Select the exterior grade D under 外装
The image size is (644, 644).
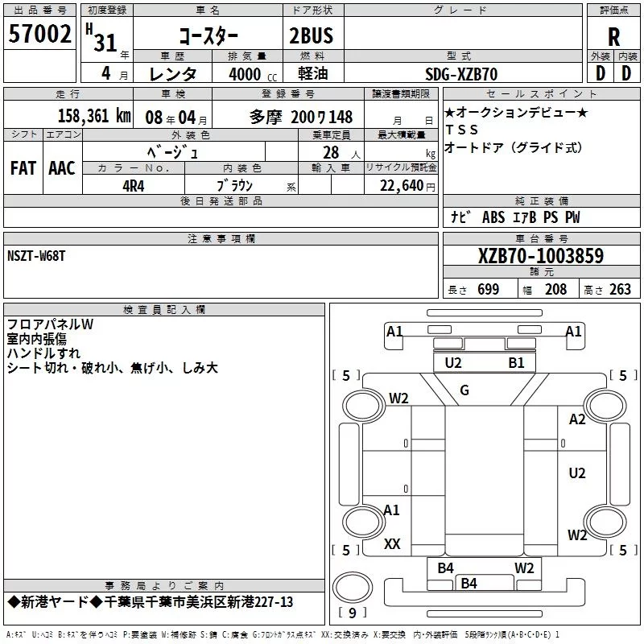[x=601, y=73]
